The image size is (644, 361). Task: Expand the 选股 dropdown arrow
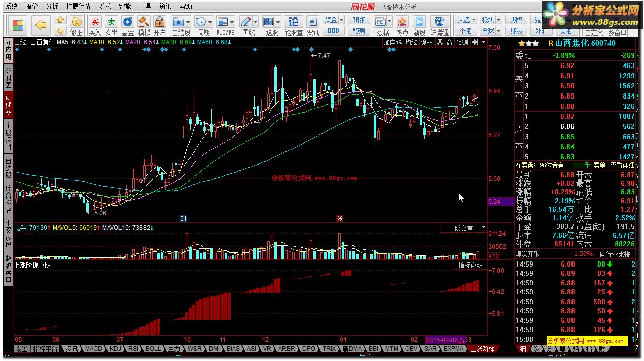click(x=279, y=22)
